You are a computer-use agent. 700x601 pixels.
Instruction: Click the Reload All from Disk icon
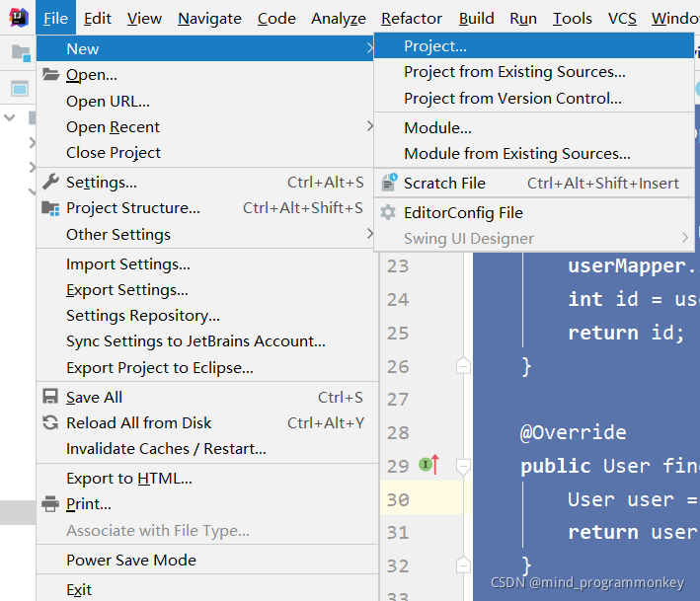50,422
